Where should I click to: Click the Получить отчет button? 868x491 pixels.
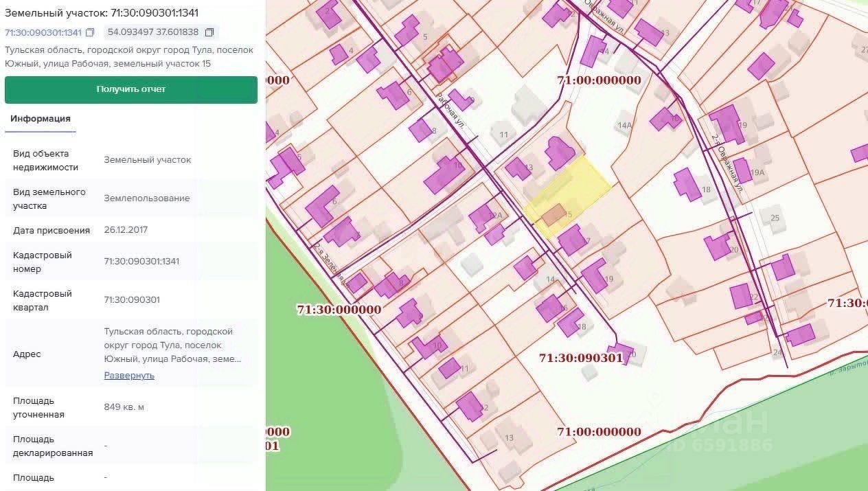(131, 89)
